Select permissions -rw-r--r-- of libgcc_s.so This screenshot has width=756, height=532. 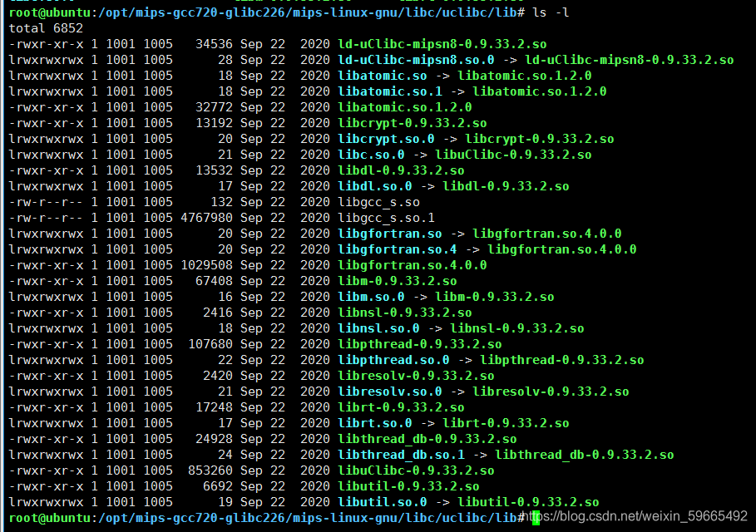[46, 202]
